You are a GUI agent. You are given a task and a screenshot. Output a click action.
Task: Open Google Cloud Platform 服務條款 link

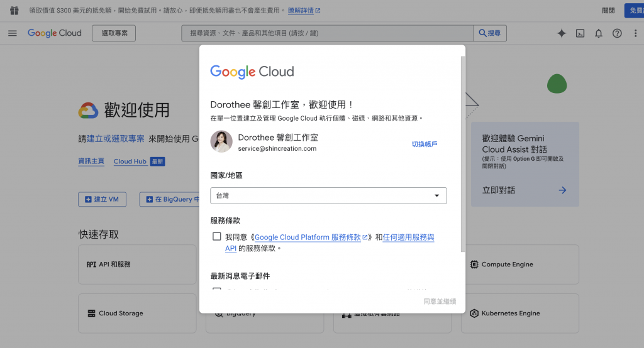point(311,237)
